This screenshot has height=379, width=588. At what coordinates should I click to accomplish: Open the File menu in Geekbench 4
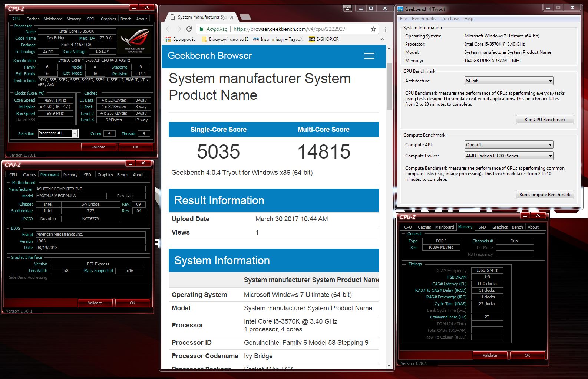click(x=403, y=19)
